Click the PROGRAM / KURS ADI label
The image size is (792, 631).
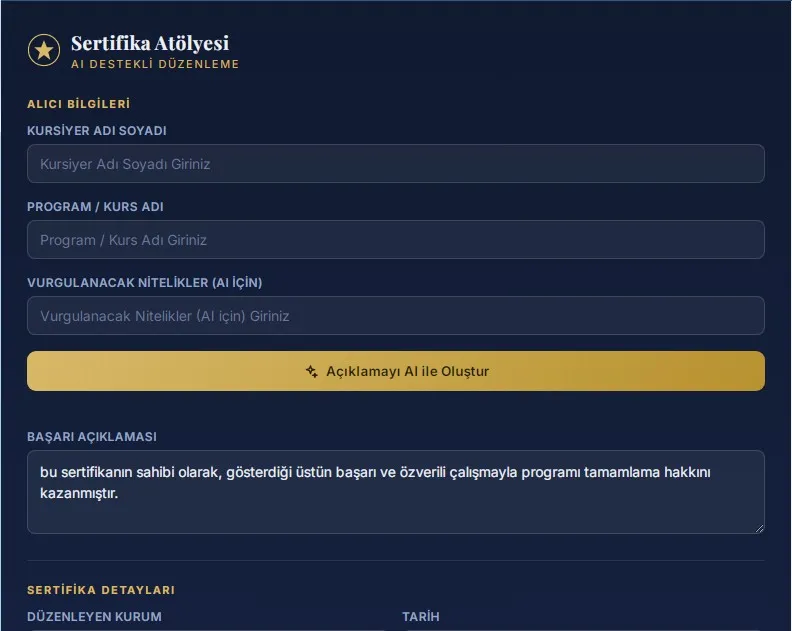coord(95,207)
